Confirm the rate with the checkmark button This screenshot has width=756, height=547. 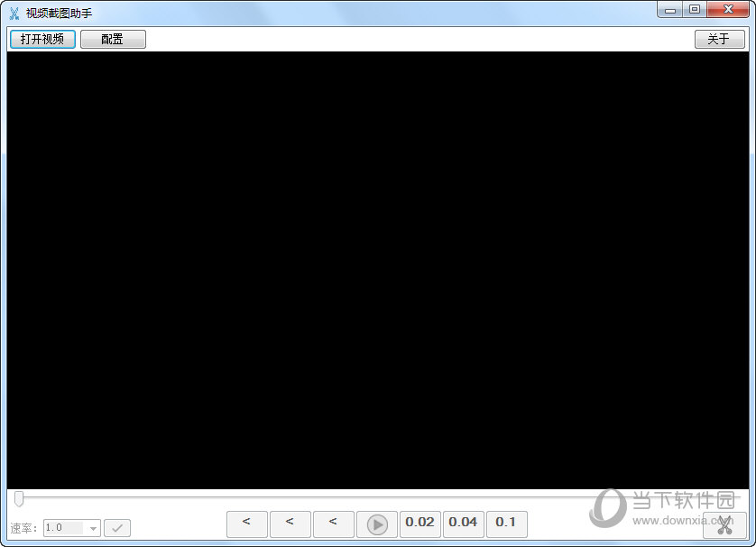[117, 528]
